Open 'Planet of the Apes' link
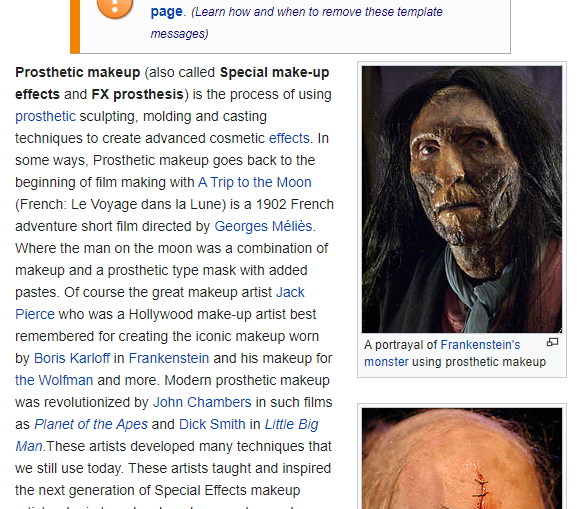 pyautogui.click(x=91, y=424)
